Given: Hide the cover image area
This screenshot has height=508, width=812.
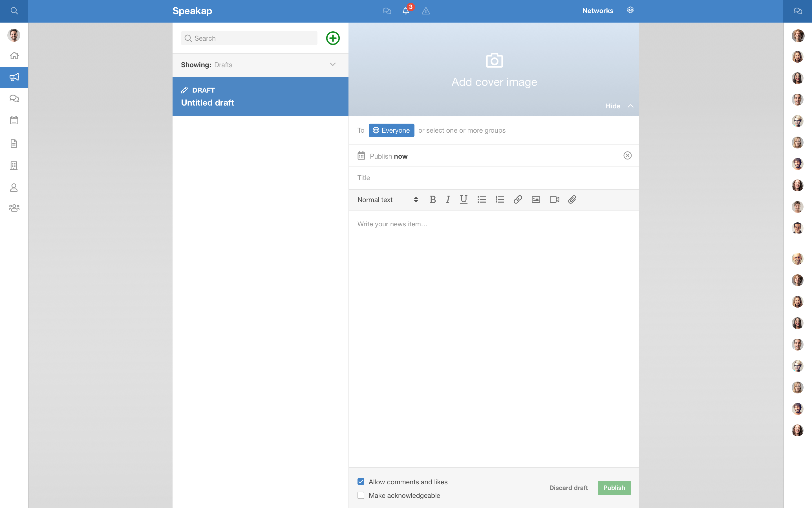Looking at the screenshot, I should (x=619, y=106).
